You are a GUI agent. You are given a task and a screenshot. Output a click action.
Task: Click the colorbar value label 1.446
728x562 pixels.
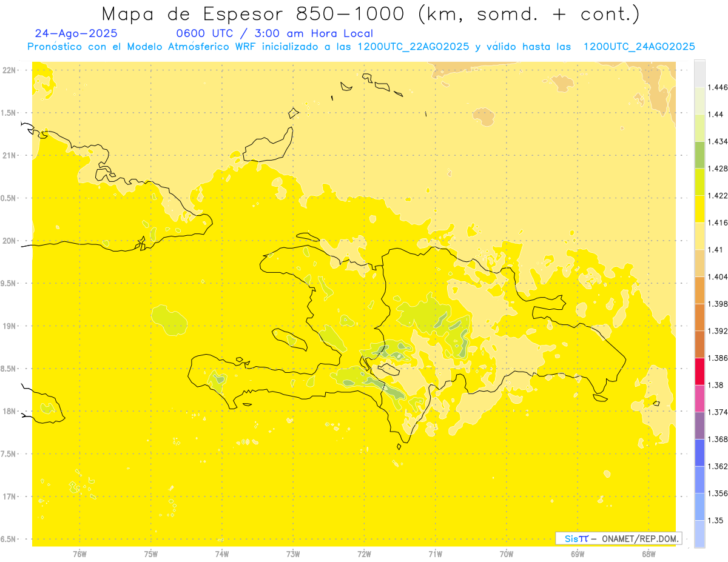point(718,87)
